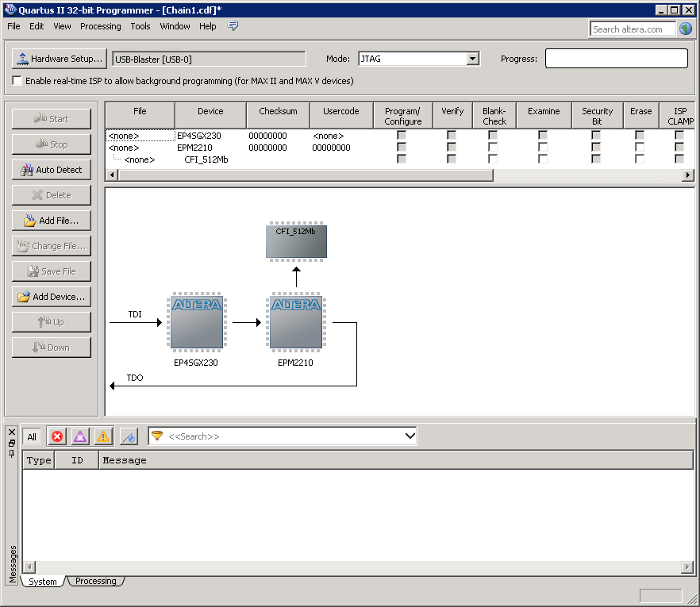Click the Auto Detect button
The width and height of the screenshot is (700, 607).
pos(52,170)
